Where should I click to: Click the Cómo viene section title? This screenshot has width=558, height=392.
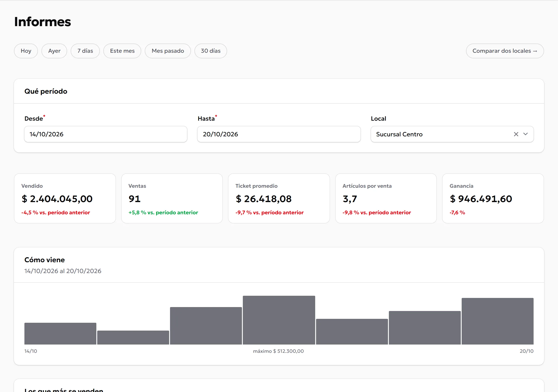click(x=44, y=260)
